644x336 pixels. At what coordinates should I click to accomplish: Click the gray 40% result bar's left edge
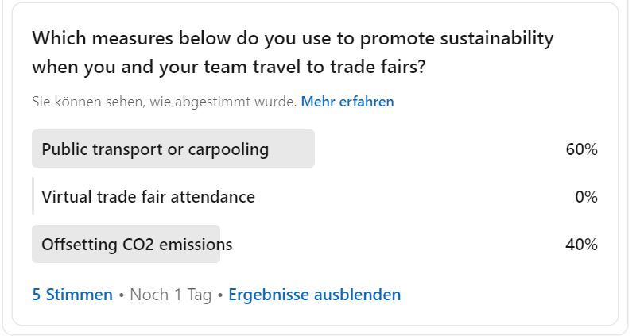coord(36,245)
